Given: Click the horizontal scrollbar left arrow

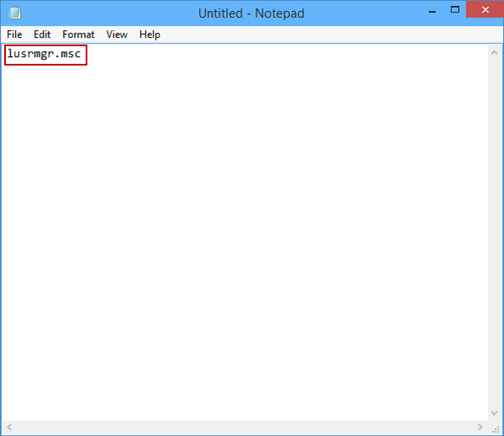Looking at the screenshot, I should 9,427.
